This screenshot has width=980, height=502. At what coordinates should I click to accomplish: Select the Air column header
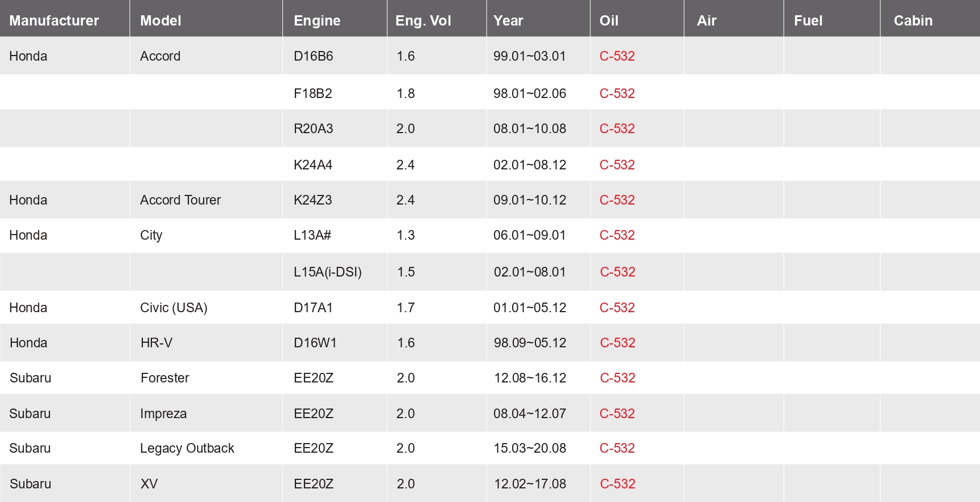707,20
